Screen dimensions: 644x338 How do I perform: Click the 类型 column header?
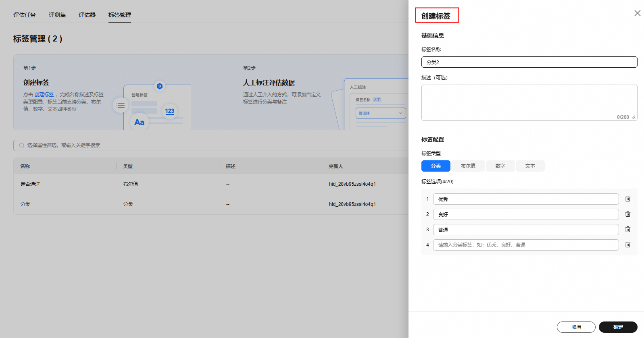coord(128,166)
